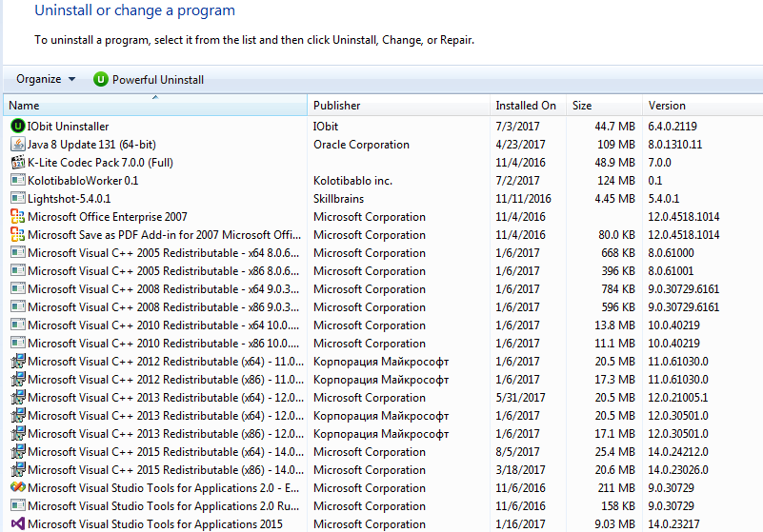Click the Java 8 Update 131 icon
This screenshot has width=763, height=532.
pyautogui.click(x=17, y=145)
